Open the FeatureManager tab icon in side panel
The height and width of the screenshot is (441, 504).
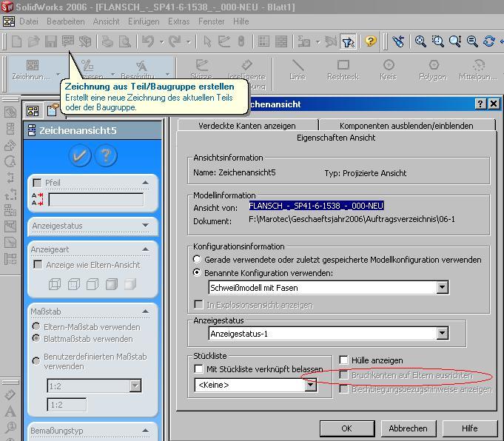pyautogui.click(x=33, y=111)
